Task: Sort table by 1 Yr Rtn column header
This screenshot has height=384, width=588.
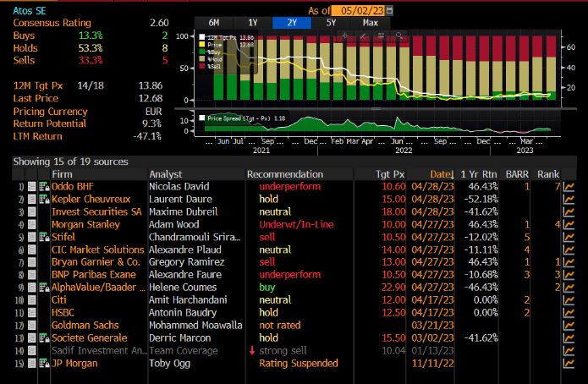Action: pyautogui.click(x=479, y=174)
